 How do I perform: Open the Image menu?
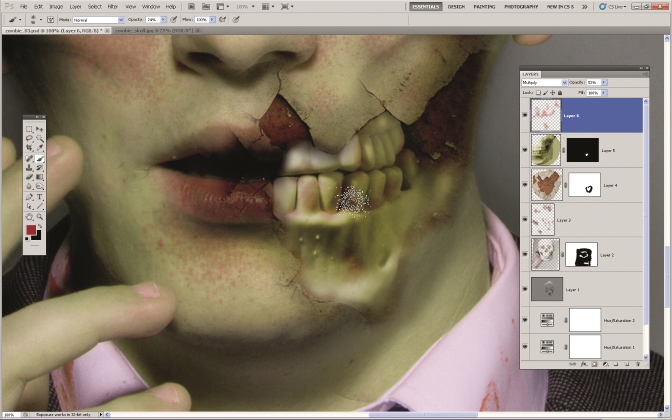click(x=56, y=6)
